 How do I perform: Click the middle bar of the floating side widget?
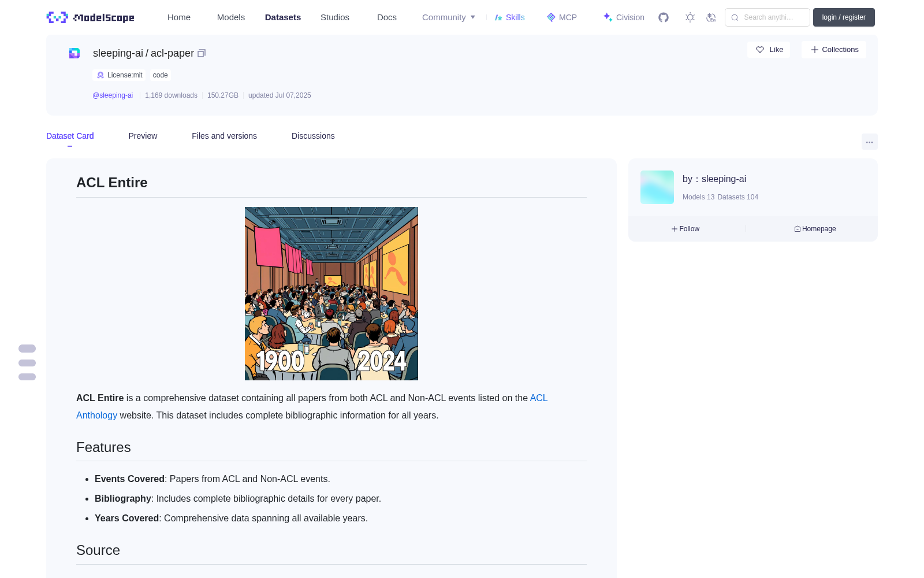27,363
